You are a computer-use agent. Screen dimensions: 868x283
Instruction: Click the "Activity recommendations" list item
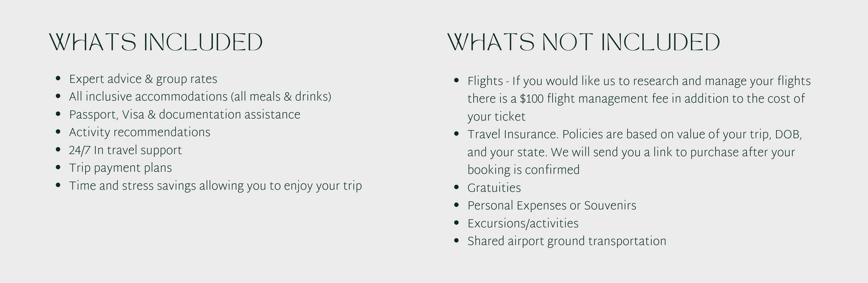point(139,133)
